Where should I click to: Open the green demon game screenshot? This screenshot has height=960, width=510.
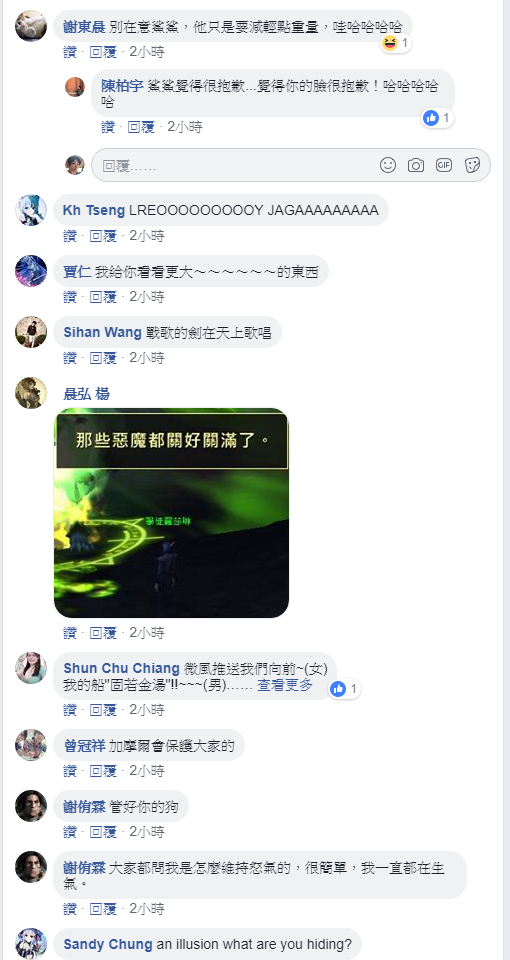[171, 513]
